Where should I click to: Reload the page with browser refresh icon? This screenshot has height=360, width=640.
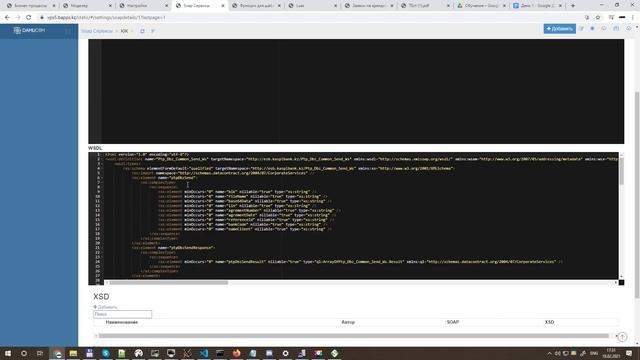(x=29, y=18)
